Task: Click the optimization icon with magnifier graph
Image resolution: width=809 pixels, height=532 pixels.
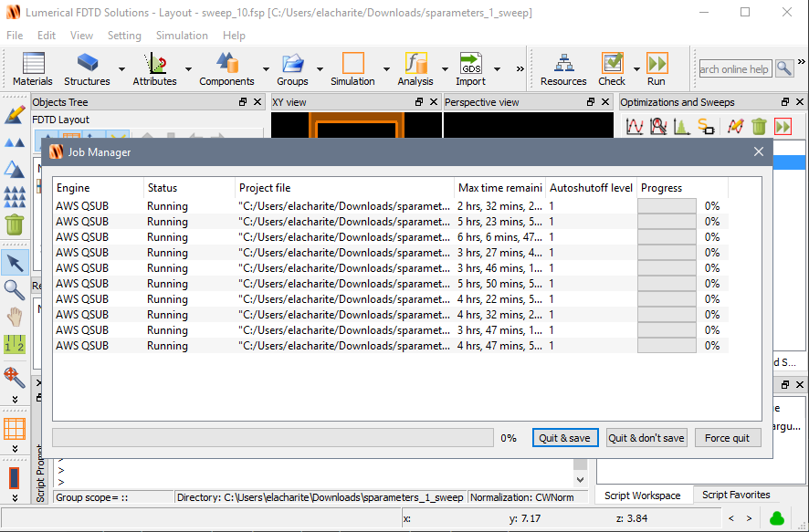Action: point(658,126)
